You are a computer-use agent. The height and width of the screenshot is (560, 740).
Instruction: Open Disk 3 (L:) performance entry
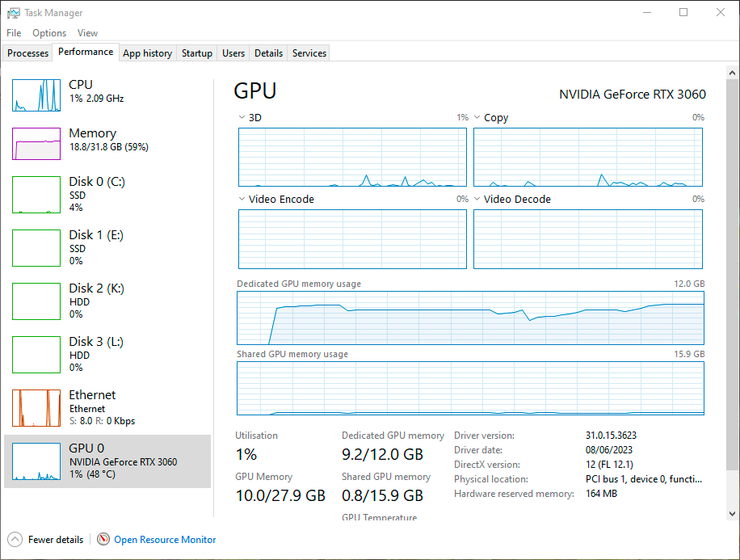[107, 355]
